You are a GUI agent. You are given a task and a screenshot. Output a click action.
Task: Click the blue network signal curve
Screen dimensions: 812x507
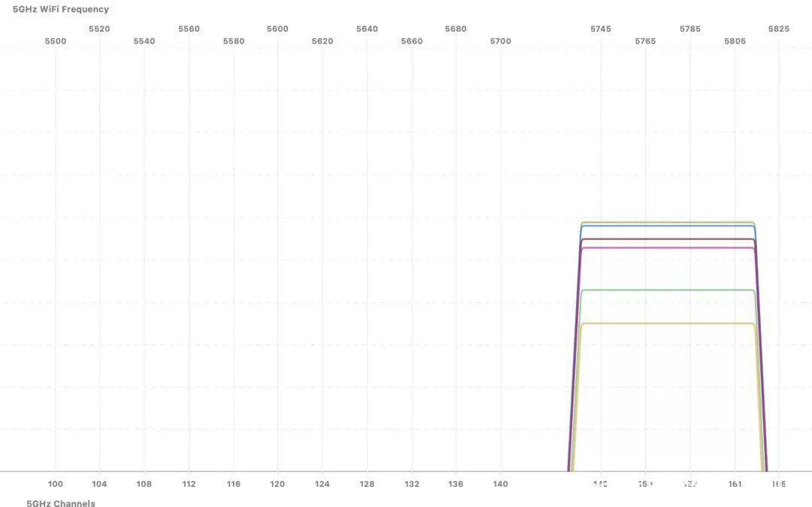668,226
